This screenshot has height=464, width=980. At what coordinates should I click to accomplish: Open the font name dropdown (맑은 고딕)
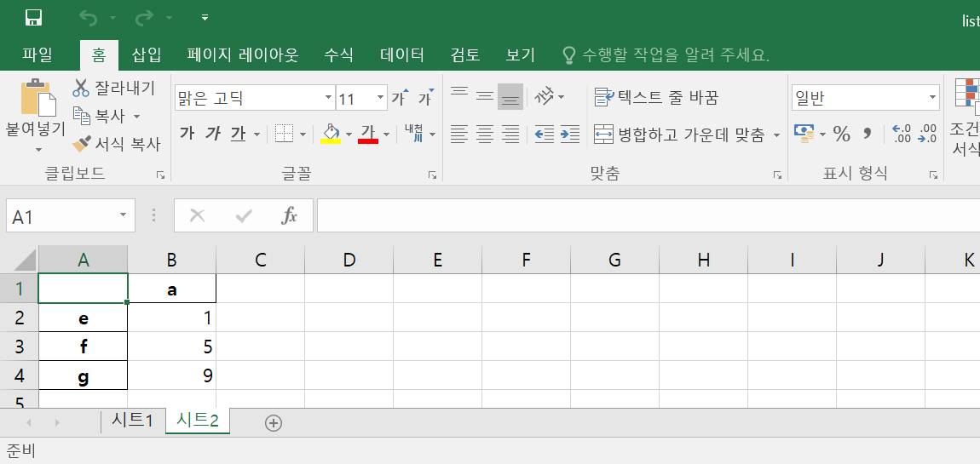pos(329,98)
